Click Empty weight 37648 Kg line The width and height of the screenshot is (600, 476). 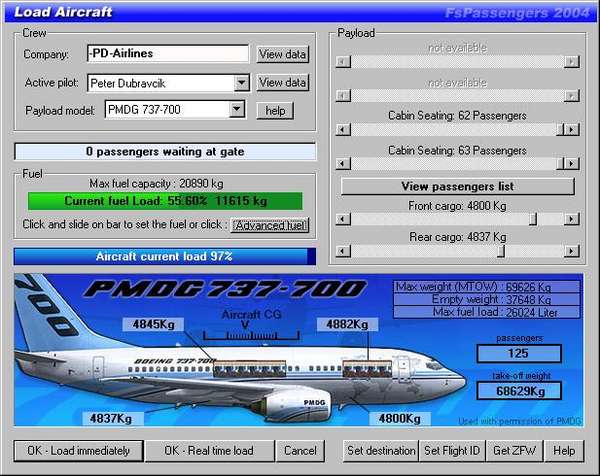coord(487,300)
